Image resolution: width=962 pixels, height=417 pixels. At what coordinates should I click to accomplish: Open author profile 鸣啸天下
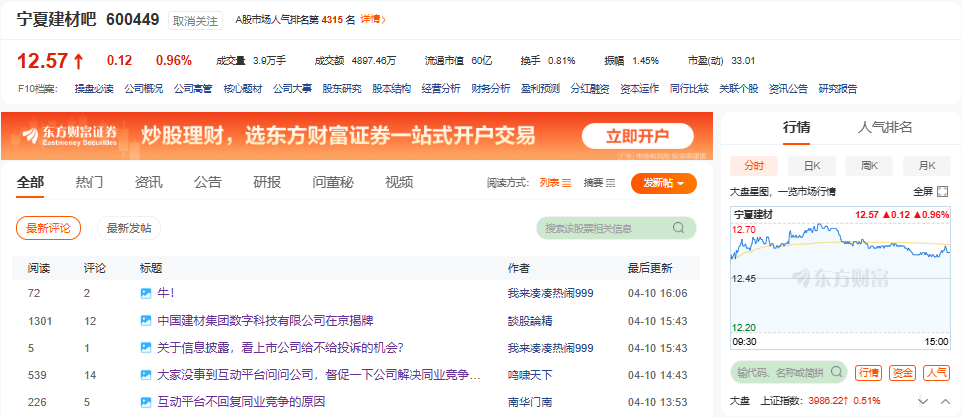pyautogui.click(x=530, y=375)
